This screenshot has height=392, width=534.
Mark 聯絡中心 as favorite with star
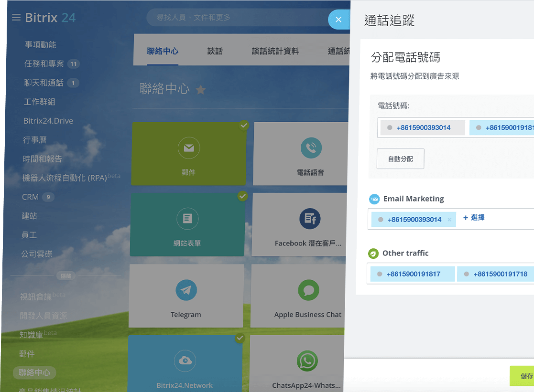[x=201, y=90]
